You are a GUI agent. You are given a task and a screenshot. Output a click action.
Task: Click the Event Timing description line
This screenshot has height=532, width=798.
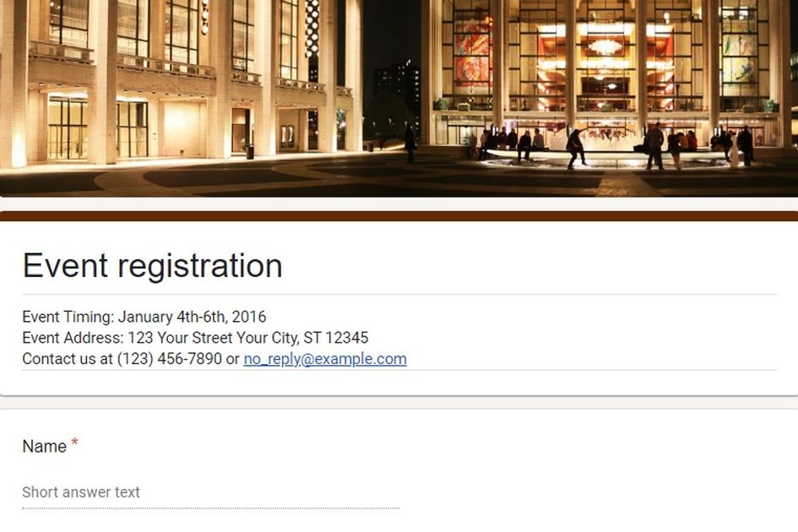[144, 317]
